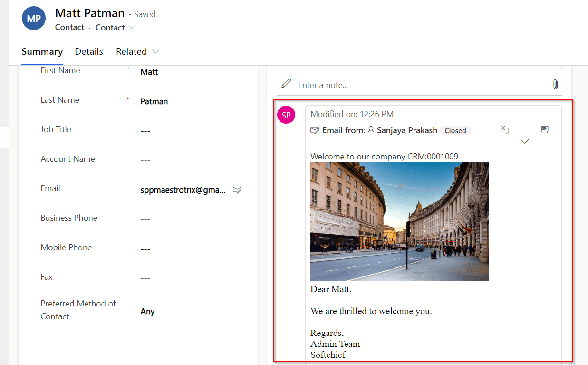Open the Related dropdown menu
The image size is (588, 365).
[x=137, y=51]
